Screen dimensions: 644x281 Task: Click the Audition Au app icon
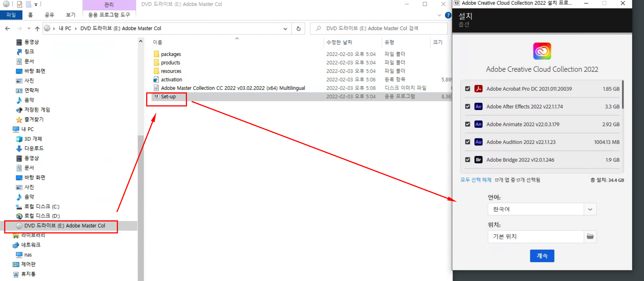(x=478, y=142)
